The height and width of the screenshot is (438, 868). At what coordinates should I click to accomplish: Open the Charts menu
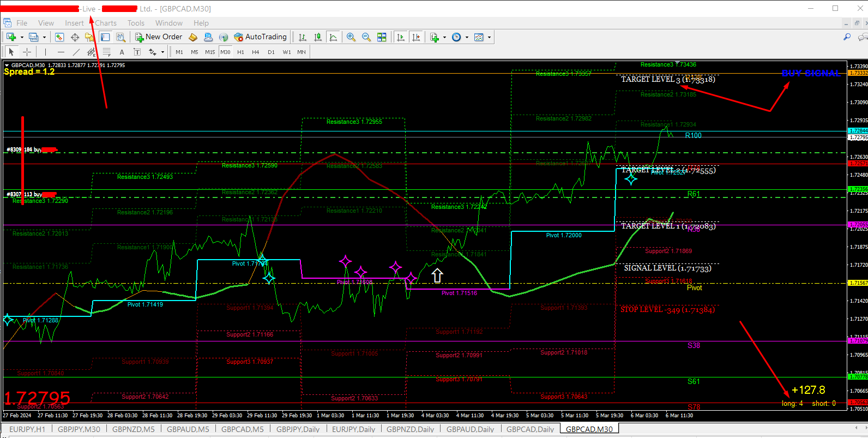106,23
